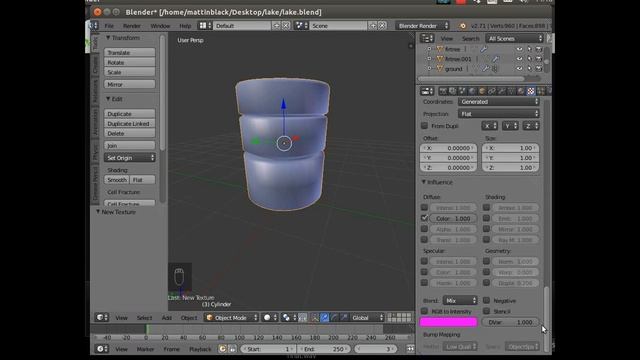The image size is (640, 360).
Task: Open the Particles properties tab icon
Action: pos(540,91)
